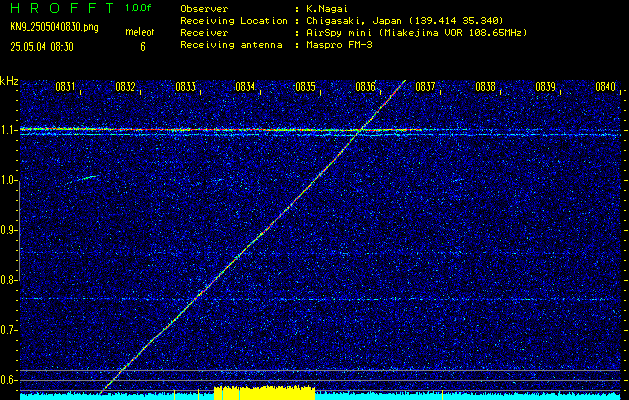Click the observer name K.Nagai
The image size is (629, 400).
pyautogui.click(x=325, y=8)
